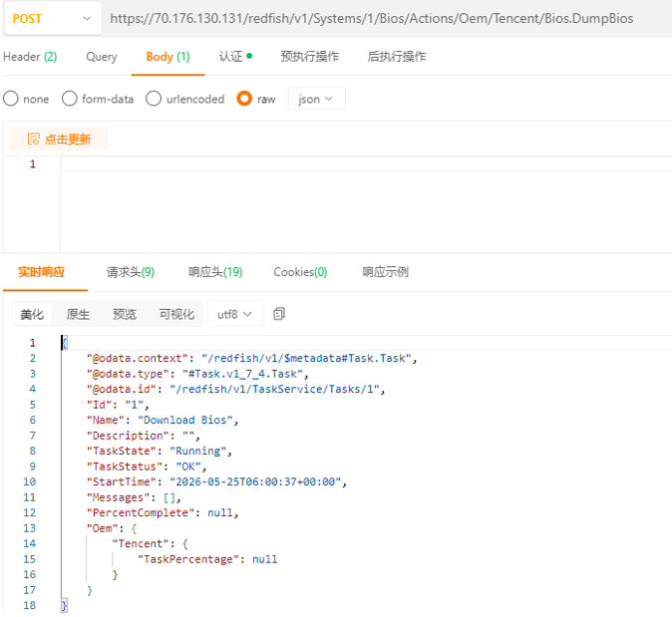Image resolution: width=672 pixels, height=617 pixels.
Task: Click the "OK" TaskStatus value
Action: [x=188, y=466]
